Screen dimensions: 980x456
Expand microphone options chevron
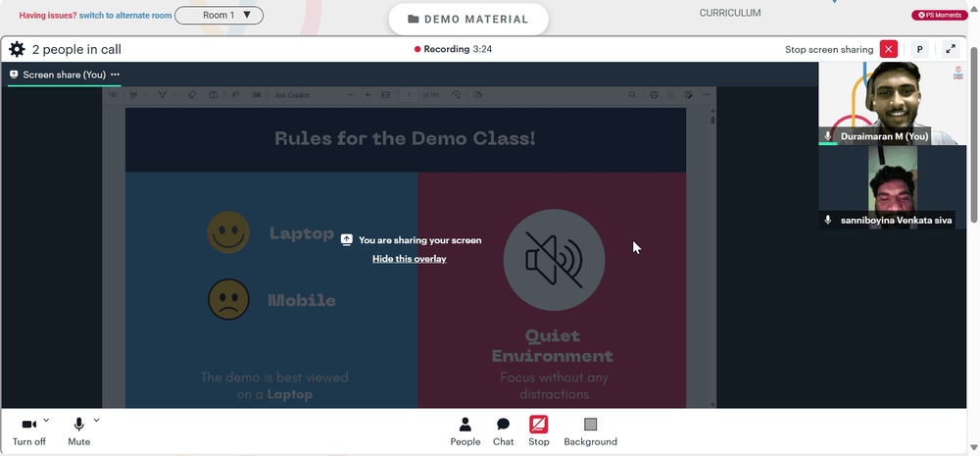pos(96,421)
